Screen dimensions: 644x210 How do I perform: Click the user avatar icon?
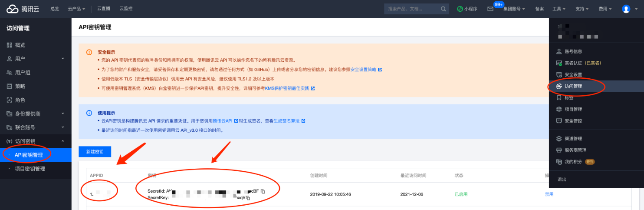click(626, 9)
